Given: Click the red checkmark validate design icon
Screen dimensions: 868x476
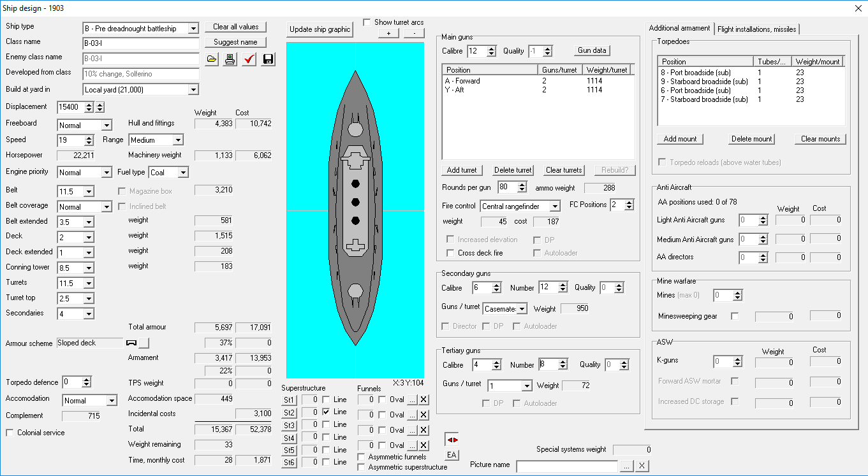Looking at the screenshot, I should pyautogui.click(x=249, y=59).
